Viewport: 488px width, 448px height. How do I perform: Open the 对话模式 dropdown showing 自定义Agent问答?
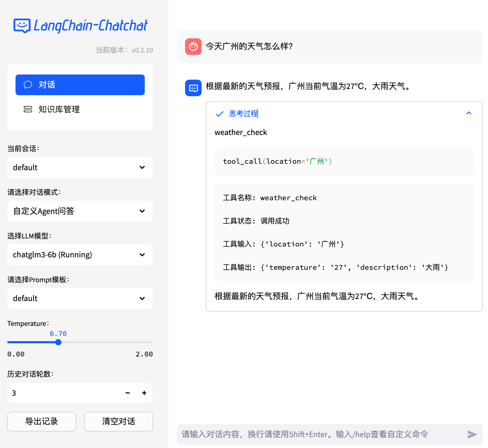tap(80, 211)
